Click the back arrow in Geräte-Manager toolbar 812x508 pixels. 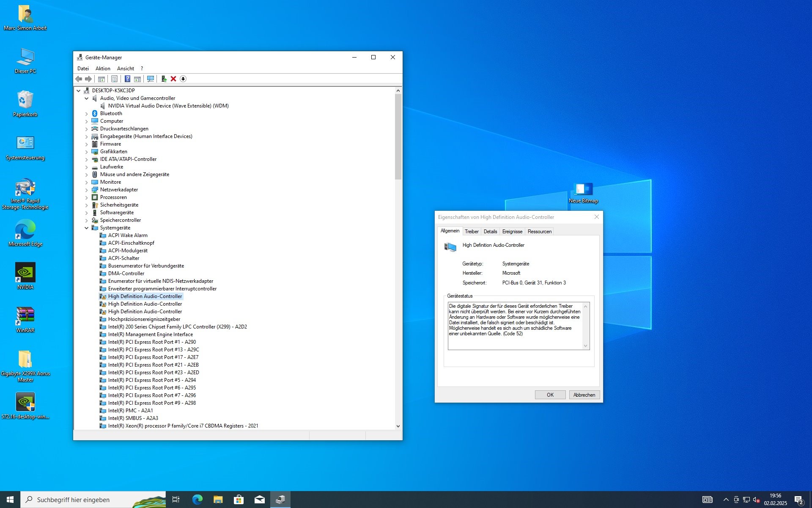click(79, 79)
